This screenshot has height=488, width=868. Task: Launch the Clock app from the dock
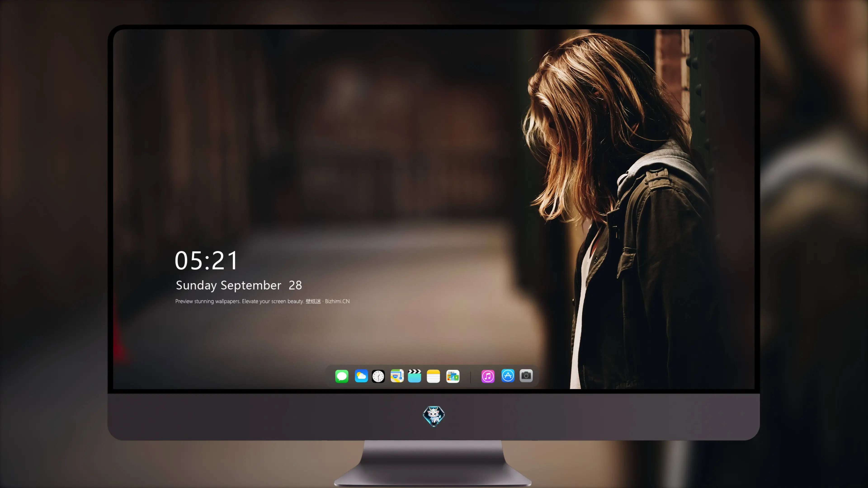click(x=378, y=376)
